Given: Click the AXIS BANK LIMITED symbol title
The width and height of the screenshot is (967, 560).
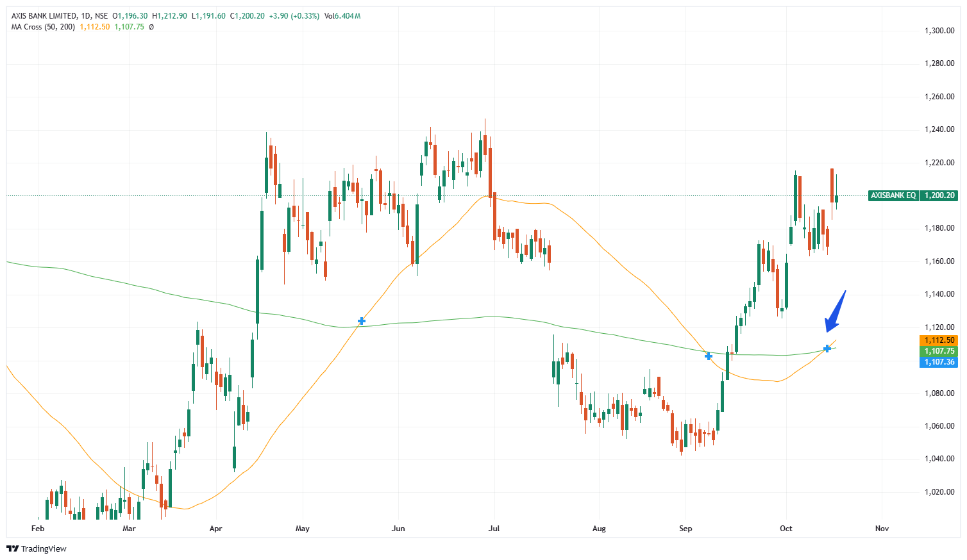Looking at the screenshot, I should [44, 16].
